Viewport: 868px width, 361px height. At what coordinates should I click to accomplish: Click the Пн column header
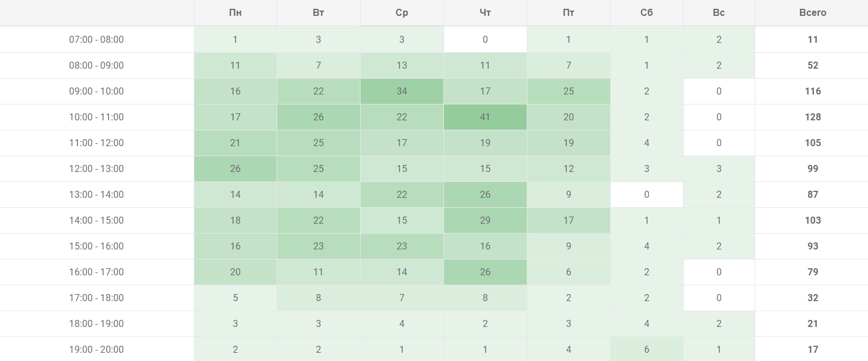point(235,12)
